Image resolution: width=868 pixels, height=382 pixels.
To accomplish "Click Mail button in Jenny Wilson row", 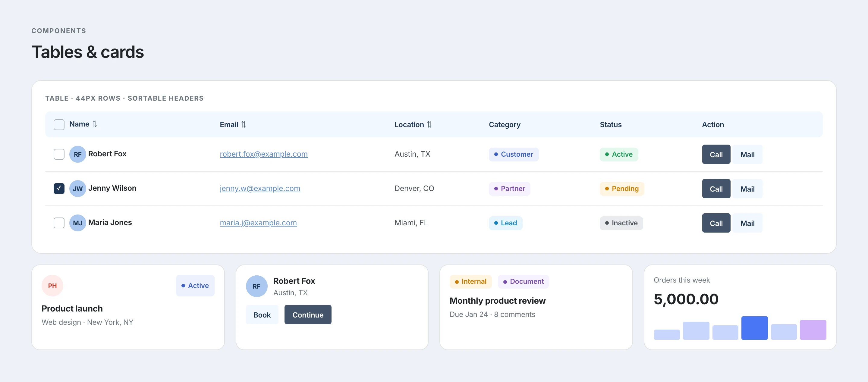I will pyautogui.click(x=747, y=189).
